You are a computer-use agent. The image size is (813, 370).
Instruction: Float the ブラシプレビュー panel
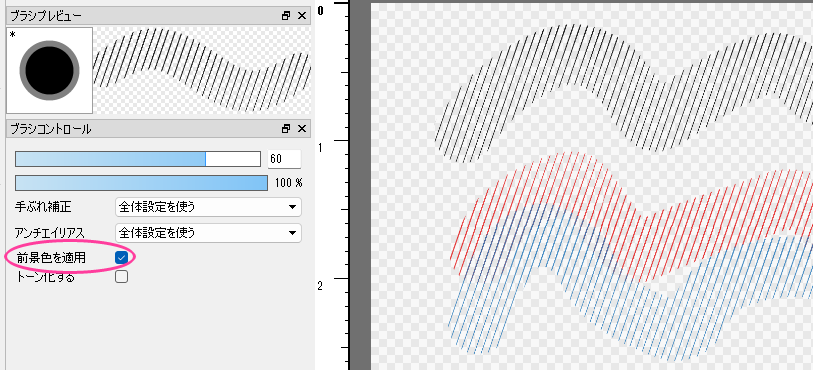[x=286, y=16]
